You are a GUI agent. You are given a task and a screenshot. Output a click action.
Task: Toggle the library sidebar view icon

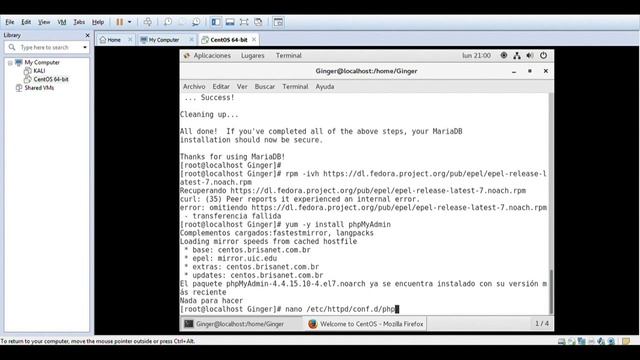[x=216, y=22]
